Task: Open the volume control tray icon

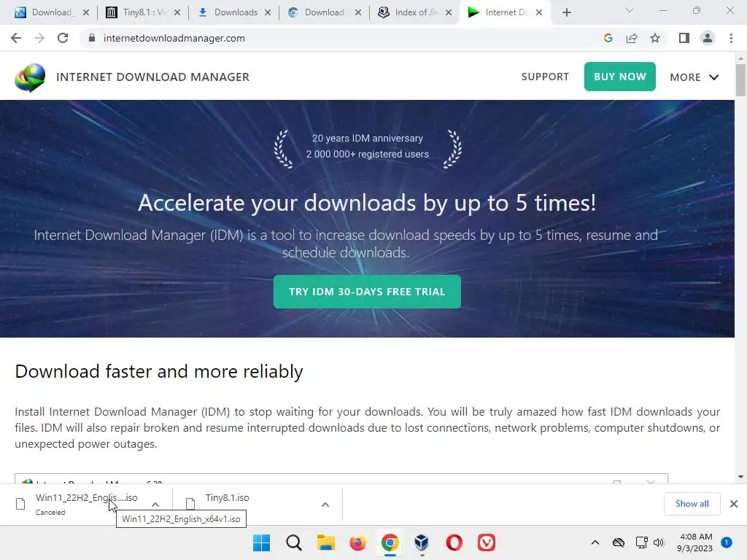Action: click(659, 542)
